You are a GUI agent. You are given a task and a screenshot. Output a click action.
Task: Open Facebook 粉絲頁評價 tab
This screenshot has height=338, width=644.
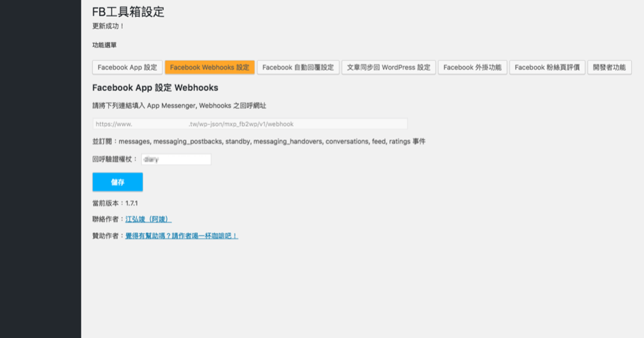547,68
